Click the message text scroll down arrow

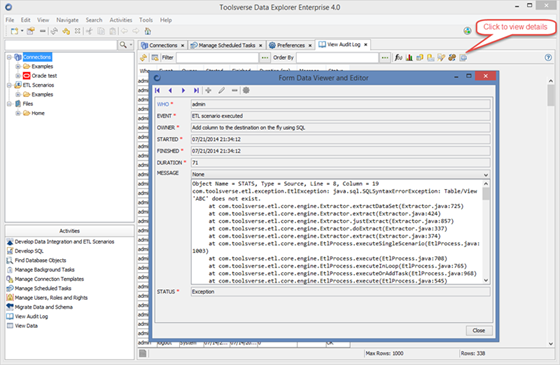486,280
